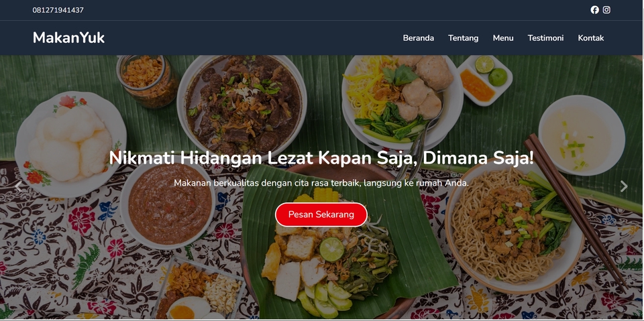Image resolution: width=644 pixels, height=321 pixels.
Task: Select Menu in the navigation bar
Action: pos(502,38)
